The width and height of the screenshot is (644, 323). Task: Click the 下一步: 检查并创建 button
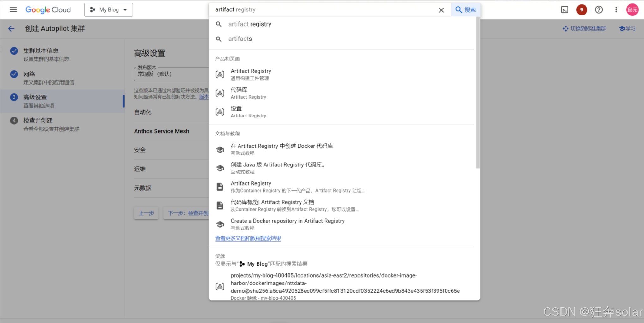tap(186, 213)
